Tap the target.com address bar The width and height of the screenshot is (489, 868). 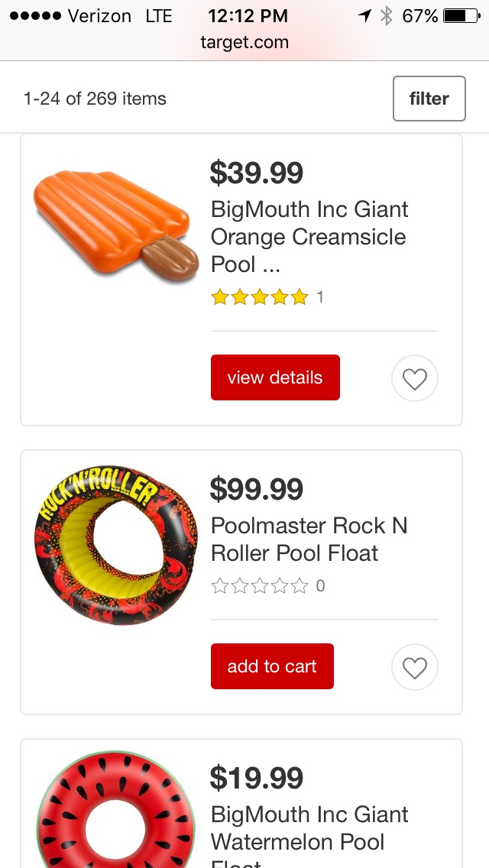244,42
